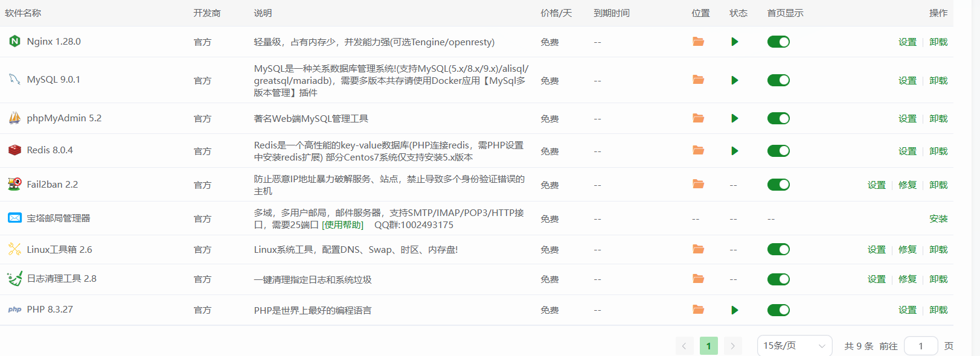Repair Linux工具箱 via 修复
Image resolution: width=980 pixels, height=356 pixels.
(908, 250)
